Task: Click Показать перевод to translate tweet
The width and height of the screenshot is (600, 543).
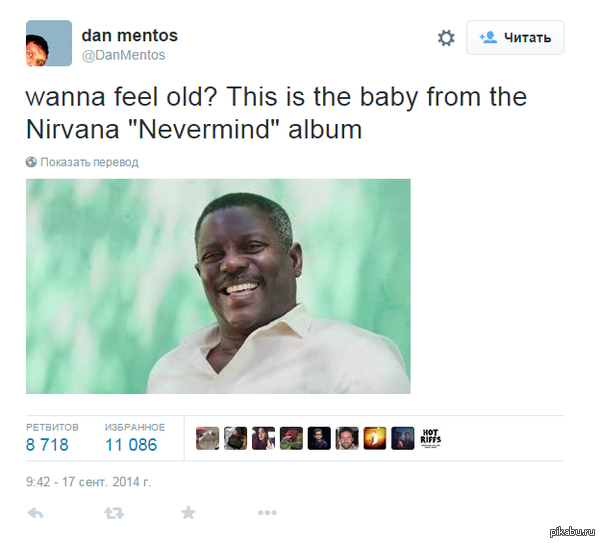Action: 89,162
